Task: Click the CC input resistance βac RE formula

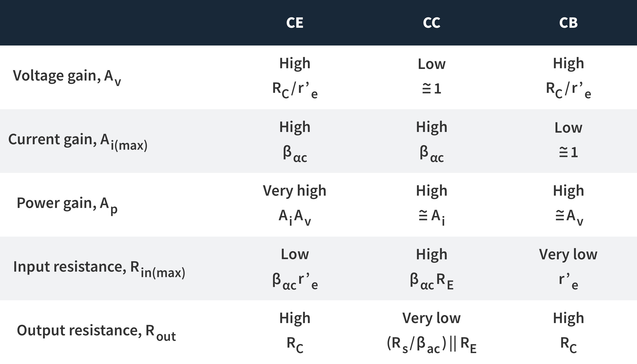Action: click(x=432, y=281)
